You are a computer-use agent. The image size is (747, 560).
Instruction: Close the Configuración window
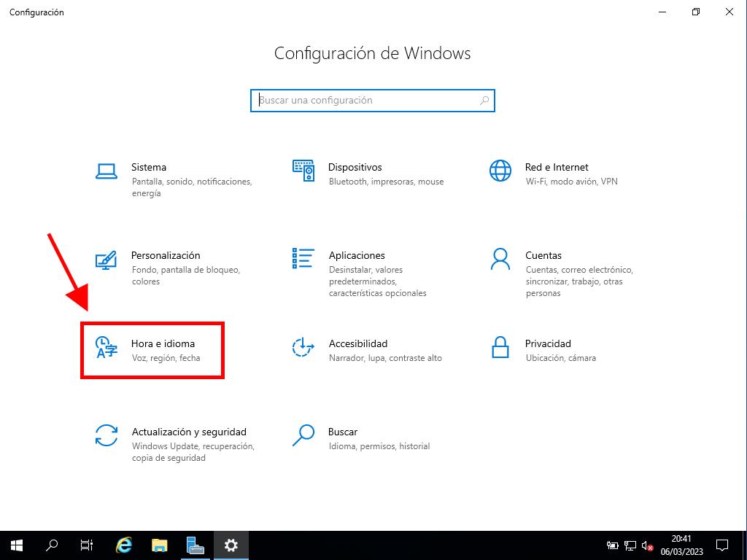coord(729,12)
